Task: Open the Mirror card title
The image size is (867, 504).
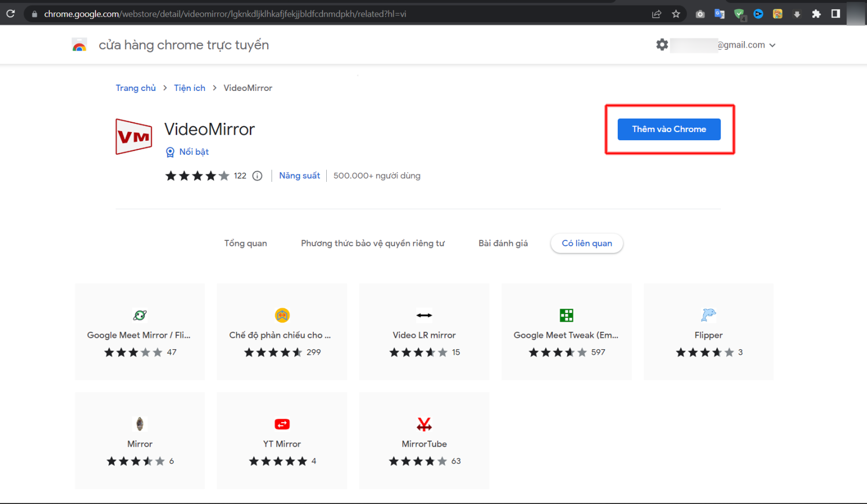Action: (x=140, y=444)
